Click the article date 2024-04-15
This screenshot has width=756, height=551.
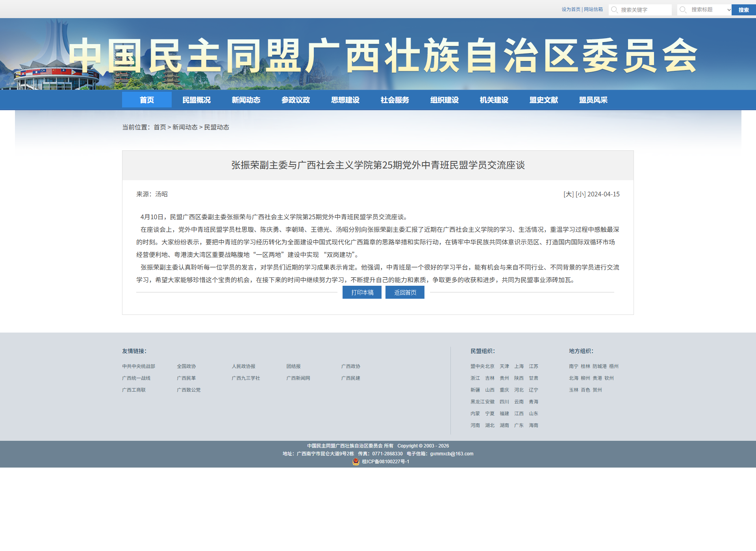coord(604,194)
